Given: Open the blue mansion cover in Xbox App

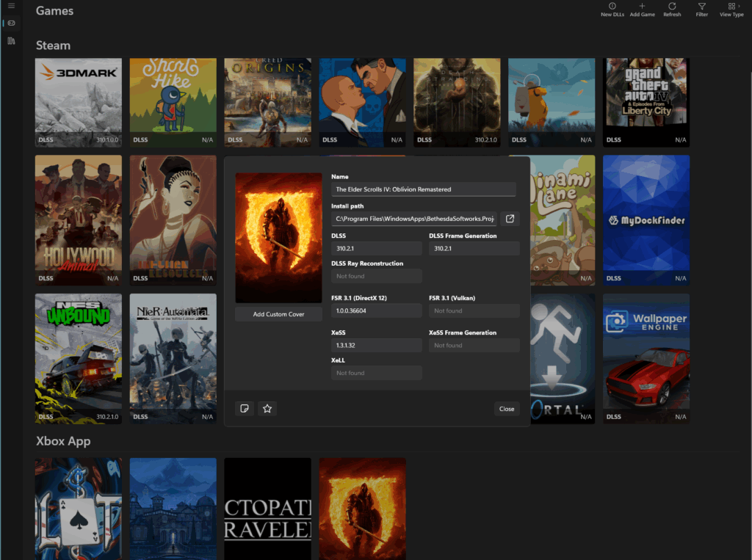Looking at the screenshot, I should [173, 509].
